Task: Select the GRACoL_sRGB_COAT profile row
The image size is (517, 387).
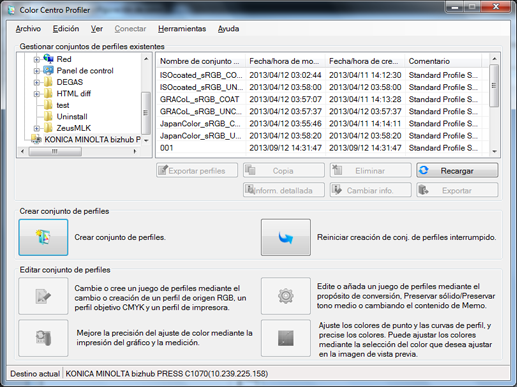Action: (322, 99)
